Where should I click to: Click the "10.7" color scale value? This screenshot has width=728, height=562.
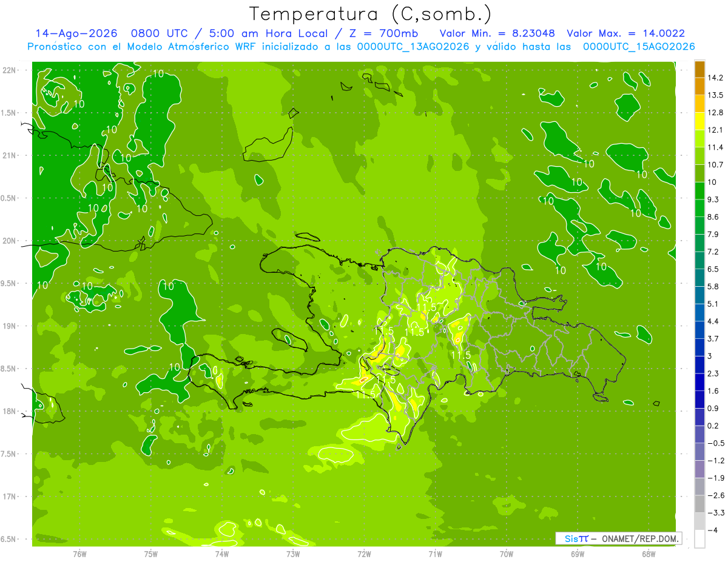point(715,164)
